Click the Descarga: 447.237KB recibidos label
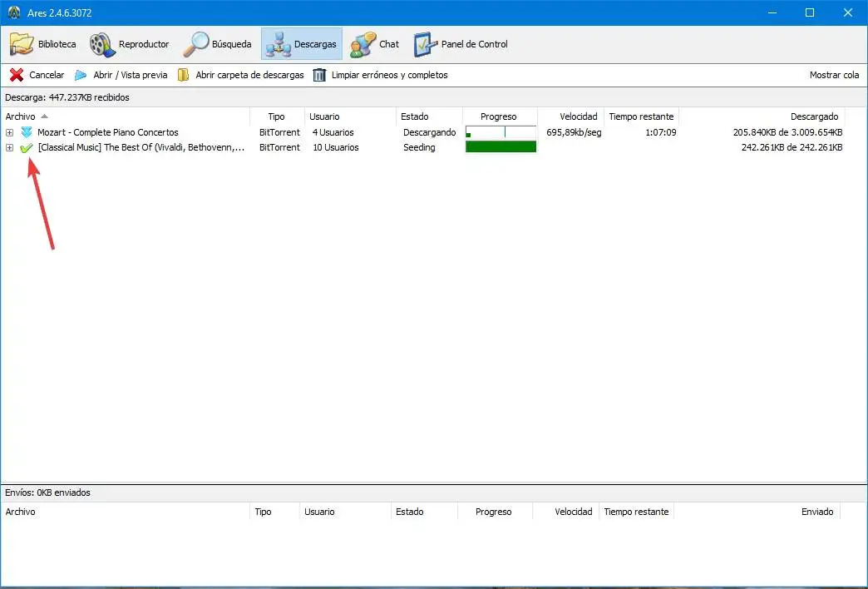868x589 pixels. tap(67, 97)
